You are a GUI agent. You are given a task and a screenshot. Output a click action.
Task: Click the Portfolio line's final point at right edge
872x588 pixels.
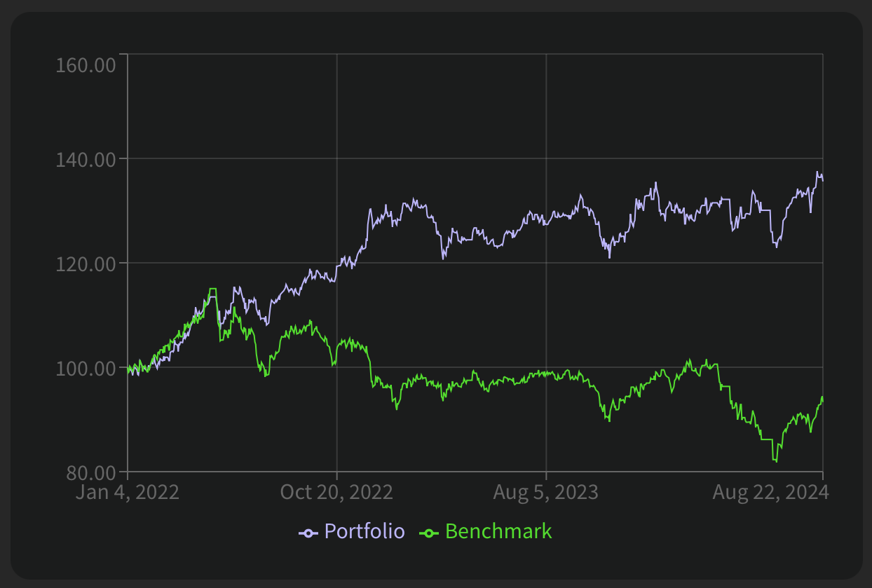(822, 181)
